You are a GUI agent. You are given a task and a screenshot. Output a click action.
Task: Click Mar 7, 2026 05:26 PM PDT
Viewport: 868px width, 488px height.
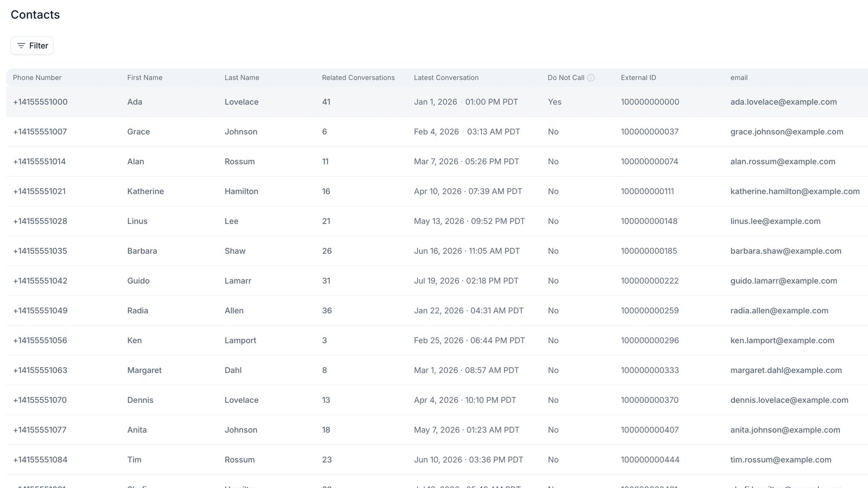coord(467,162)
